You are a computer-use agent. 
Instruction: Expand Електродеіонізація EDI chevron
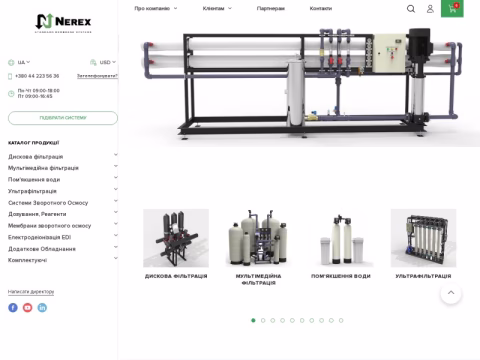click(116, 235)
